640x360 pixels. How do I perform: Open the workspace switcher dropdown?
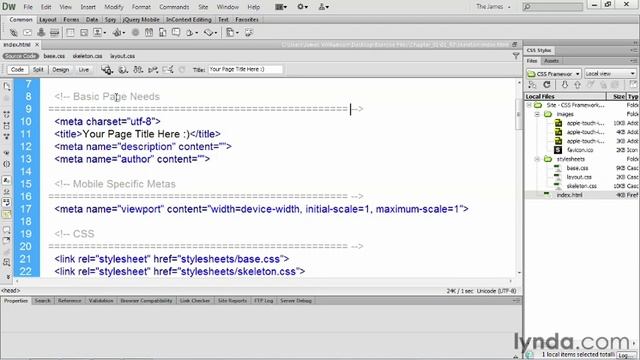[x=493, y=7]
